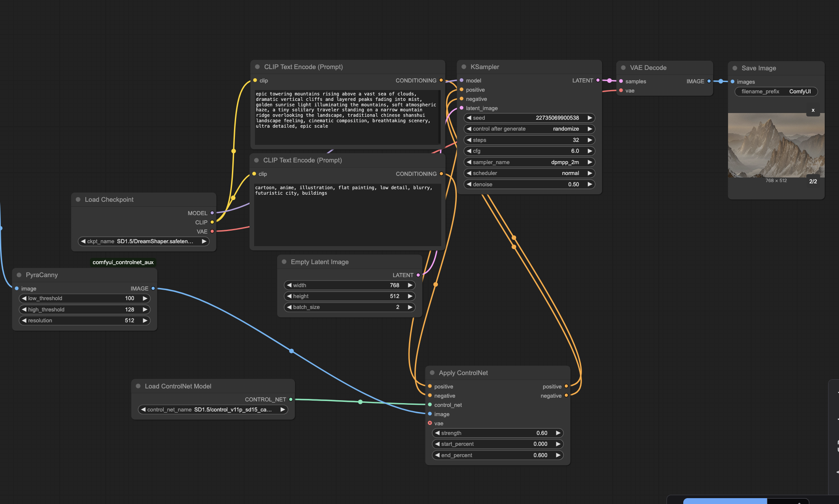839x504 pixels.
Task: Click the denoise slider field
Action: 529,185
